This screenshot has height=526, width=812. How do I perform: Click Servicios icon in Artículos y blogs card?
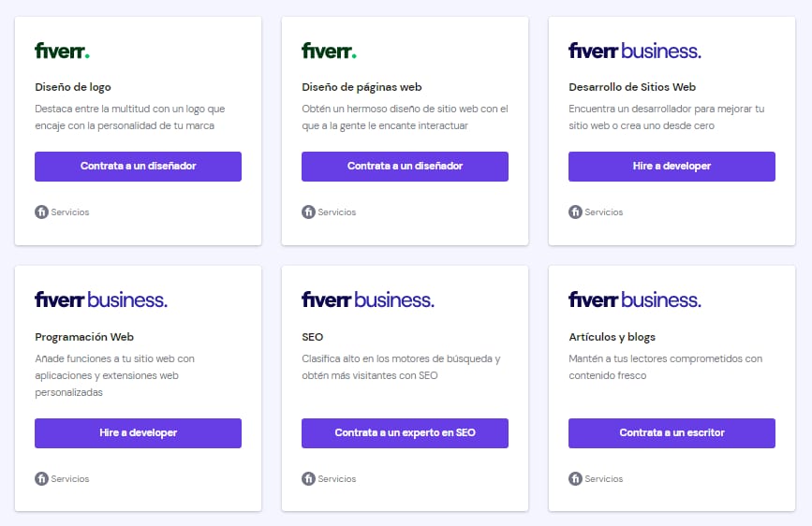(x=575, y=479)
